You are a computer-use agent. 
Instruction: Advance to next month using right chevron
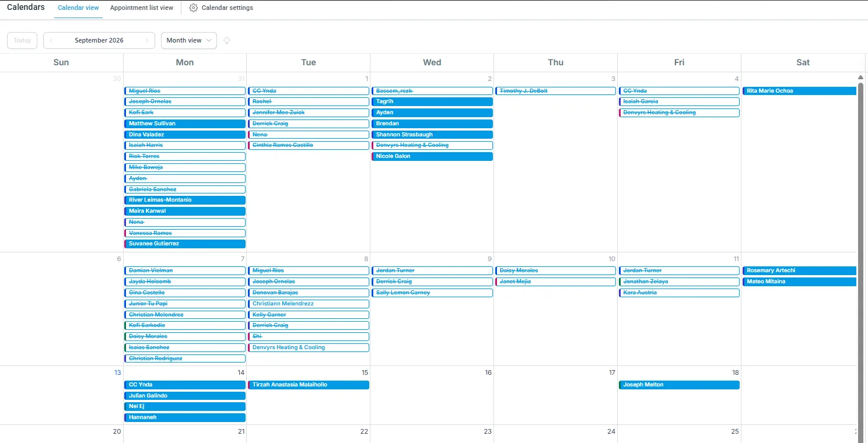[x=147, y=40]
